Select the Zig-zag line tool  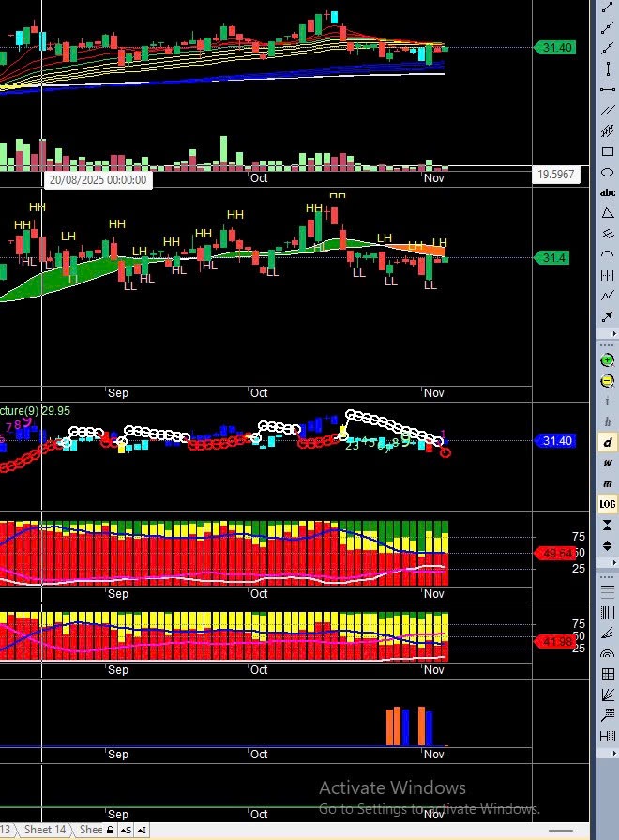(607, 296)
